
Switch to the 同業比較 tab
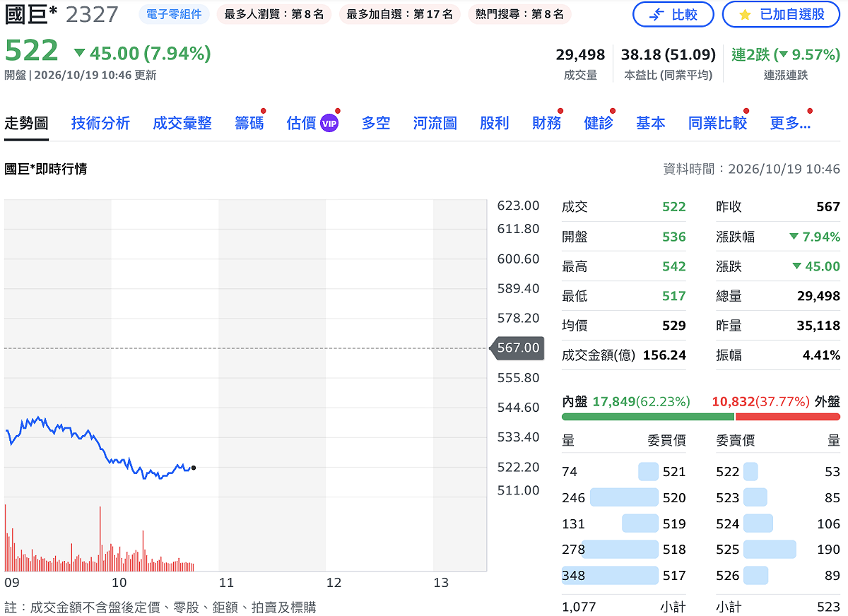[717, 123]
